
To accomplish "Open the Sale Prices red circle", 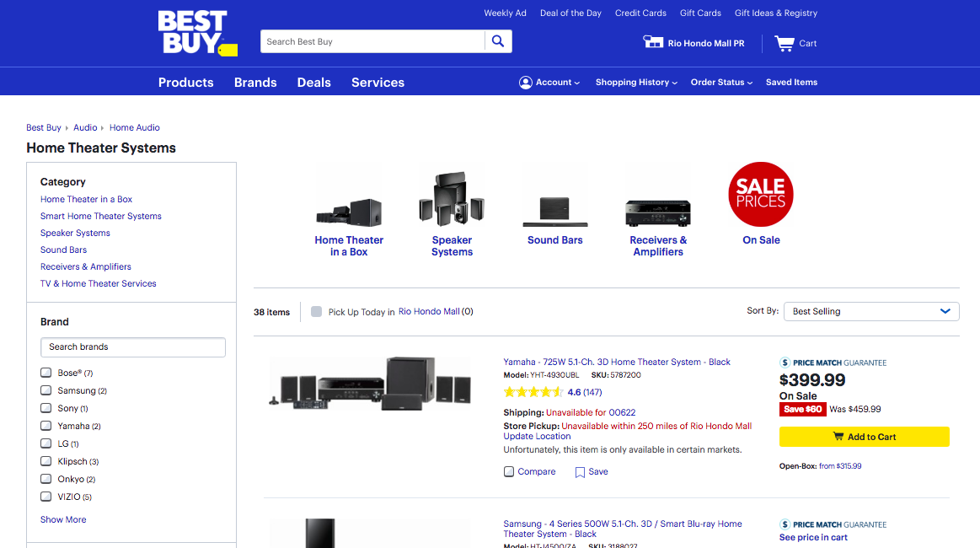I will (761, 195).
